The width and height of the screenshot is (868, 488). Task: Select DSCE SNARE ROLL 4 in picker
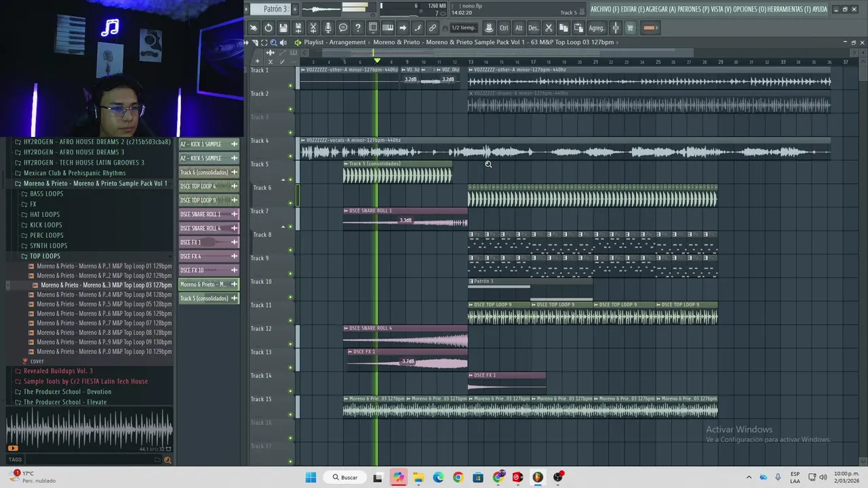pos(209,228)
